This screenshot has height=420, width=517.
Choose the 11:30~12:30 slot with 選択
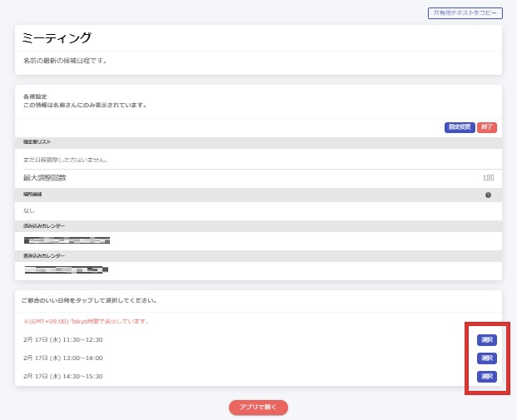[x=487, y=340]
